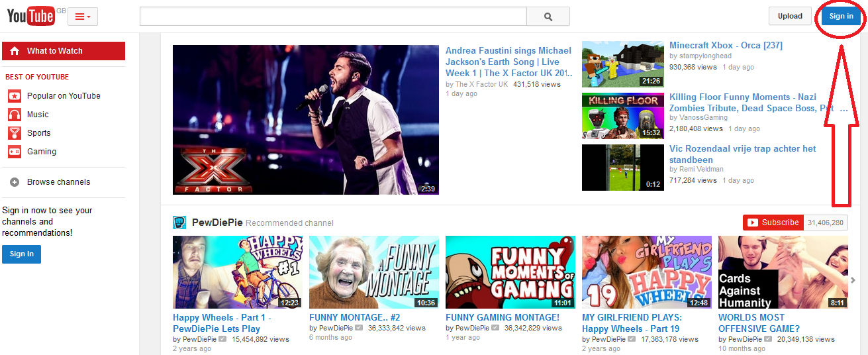
Task: Click the Gaming controller icon
Action: click(x=15, y=152)
